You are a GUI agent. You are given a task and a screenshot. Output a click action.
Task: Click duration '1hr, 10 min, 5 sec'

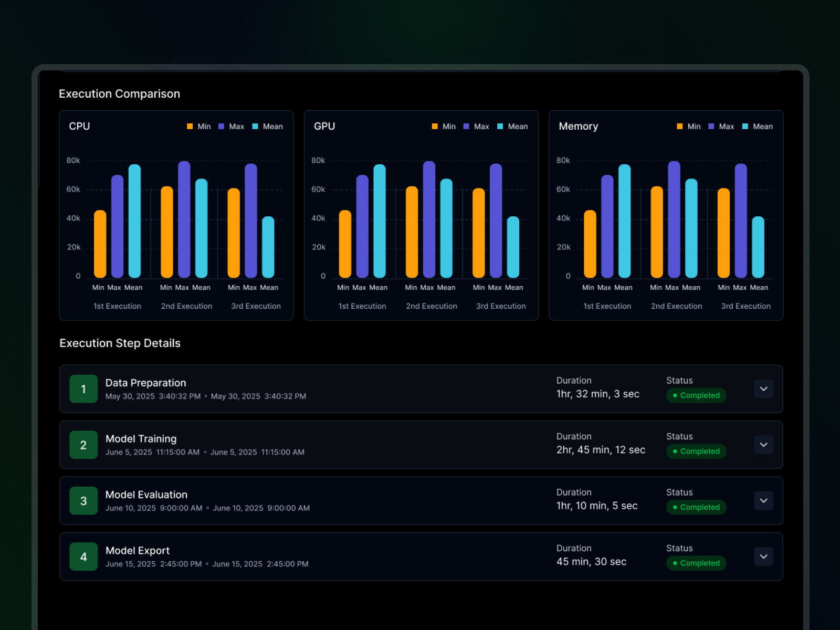(x=597, y=506)
